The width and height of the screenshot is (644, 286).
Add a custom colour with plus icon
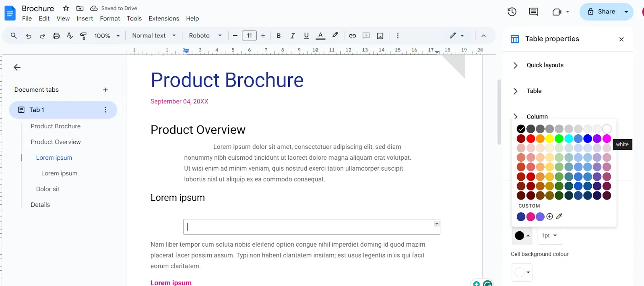click(550, 216)
